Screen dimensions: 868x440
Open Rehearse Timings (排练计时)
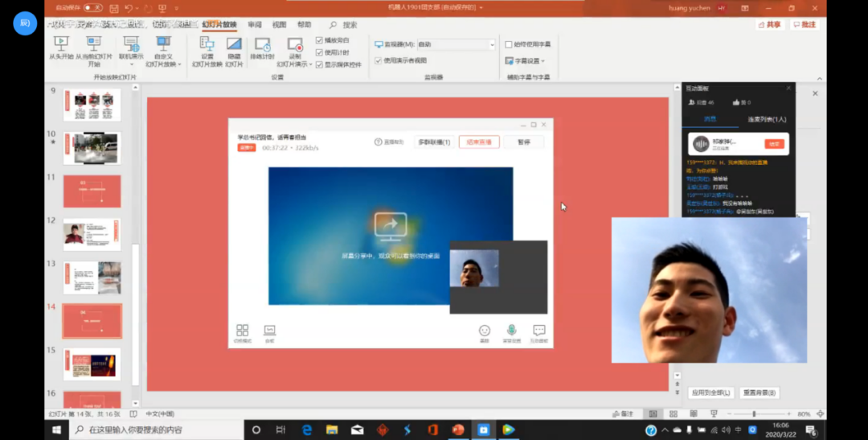coord(262,50)
